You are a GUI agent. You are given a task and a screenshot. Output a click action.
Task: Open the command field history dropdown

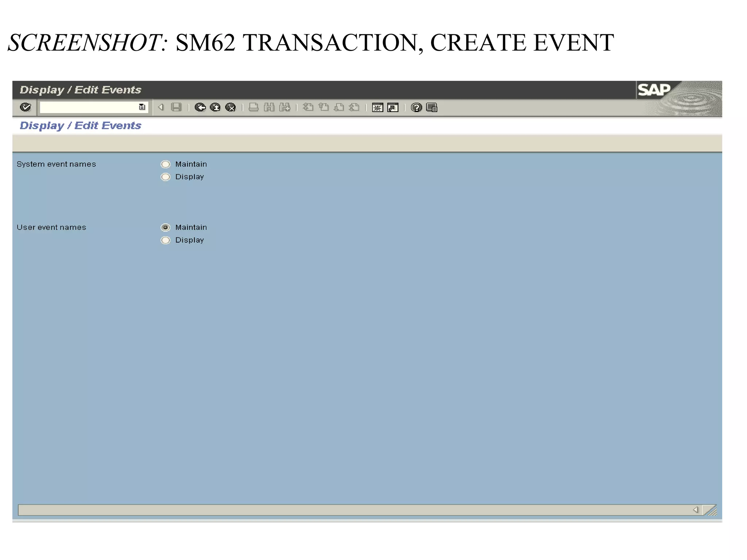click(x=142, y=107)
